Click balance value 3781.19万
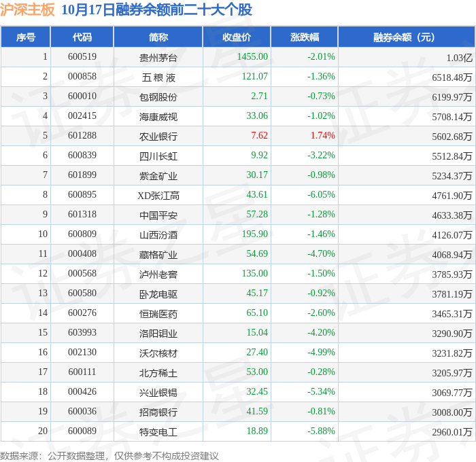This screenshot has height=462, width=476. (452, 294)
